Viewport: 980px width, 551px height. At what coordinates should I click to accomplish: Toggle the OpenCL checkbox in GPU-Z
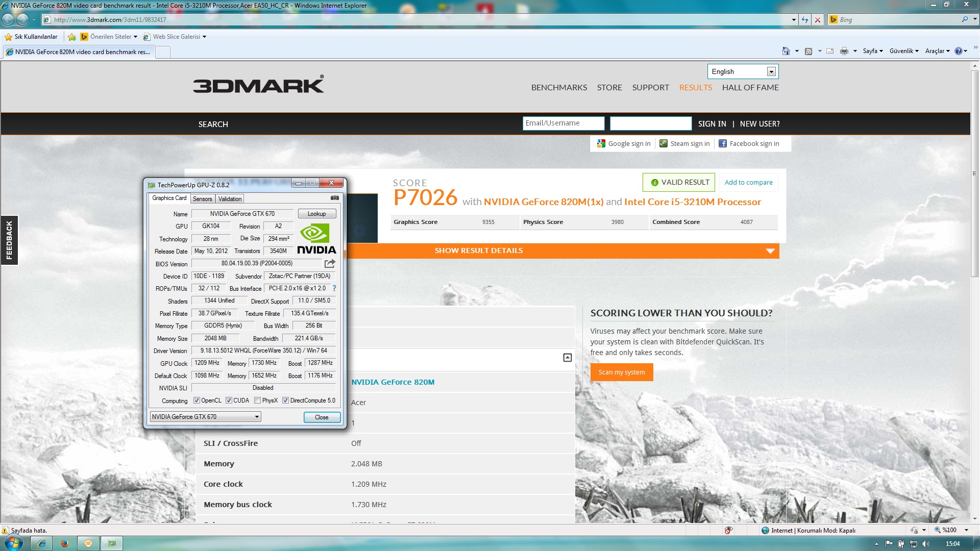(197, 400)
